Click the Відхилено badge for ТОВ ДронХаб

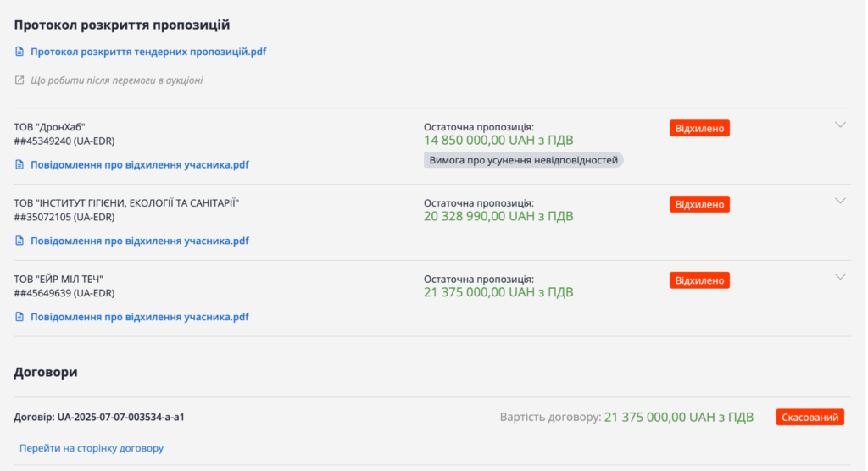pyautogui.click(x=699, y=128)
